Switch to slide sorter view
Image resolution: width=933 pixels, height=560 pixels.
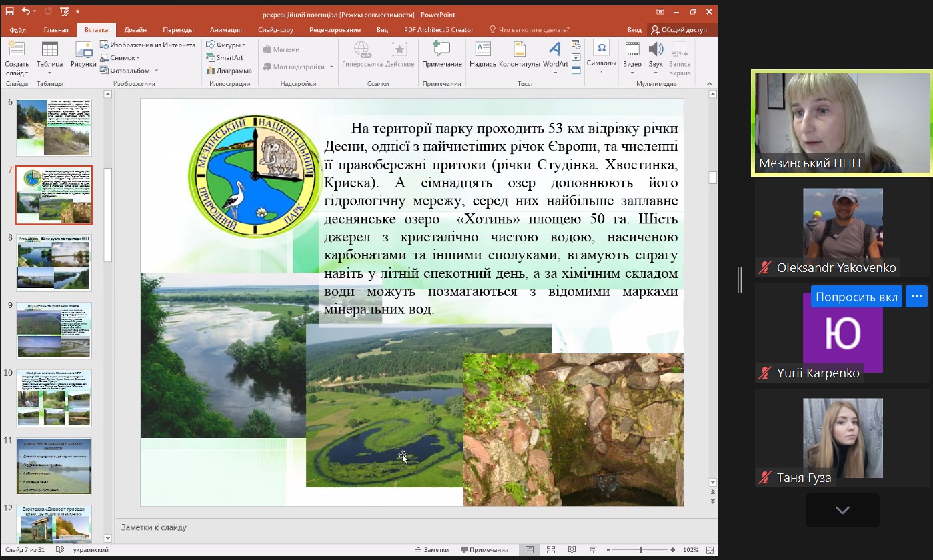(x=550, y=550)
